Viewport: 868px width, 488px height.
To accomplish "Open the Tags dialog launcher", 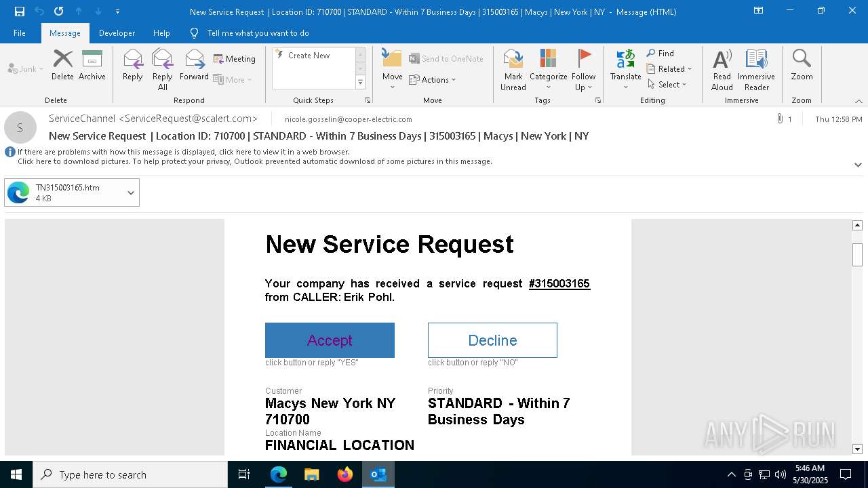I will pos(598,100).
